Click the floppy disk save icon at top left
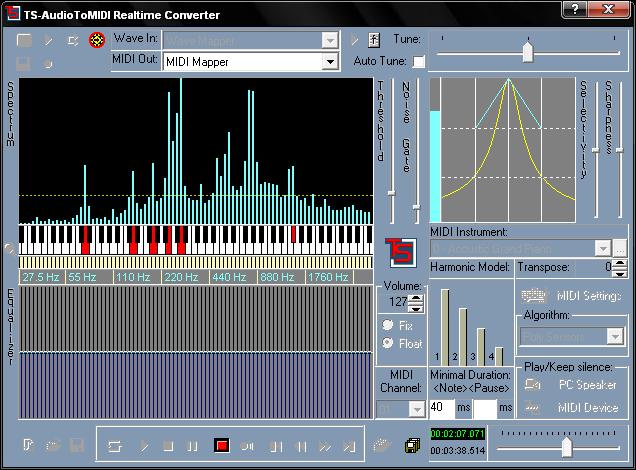The width and height of the screenshot is (636, 470). pos(24,64)
